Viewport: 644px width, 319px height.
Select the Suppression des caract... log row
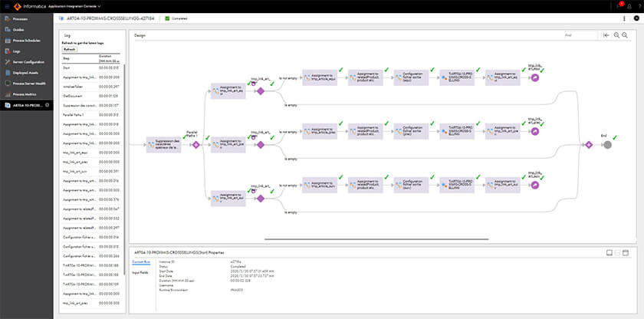pos(91,106)
